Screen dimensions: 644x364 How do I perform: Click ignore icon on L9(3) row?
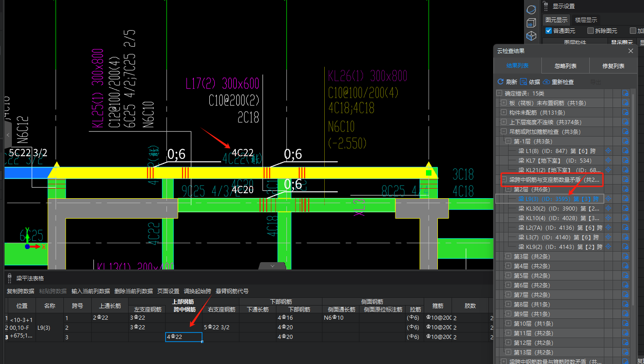[626, 199]
